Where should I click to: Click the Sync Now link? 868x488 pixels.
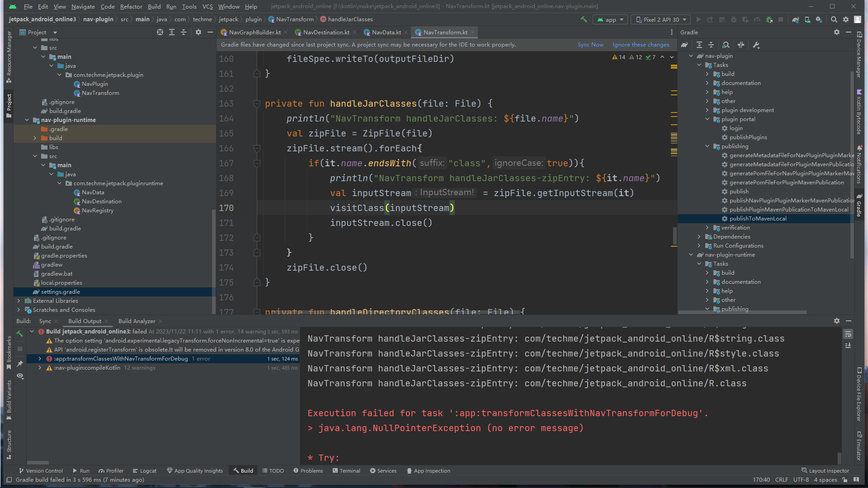click(590, 45)
